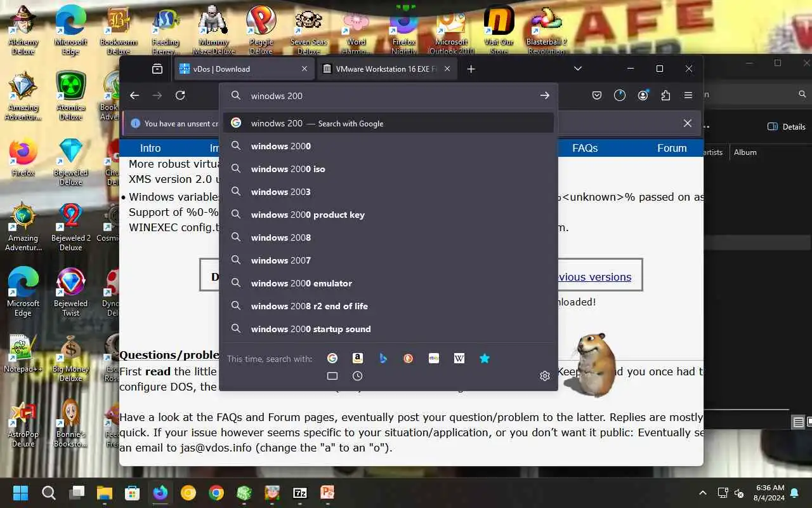Select Bejeweled Twist desktop shortcut

tap(71, 291)
